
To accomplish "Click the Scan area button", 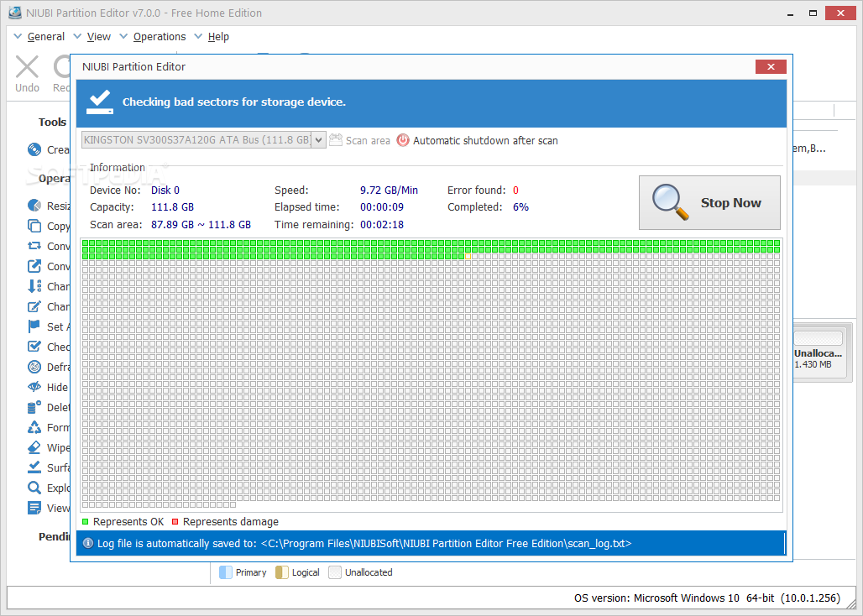I will (x=360, y=141).
